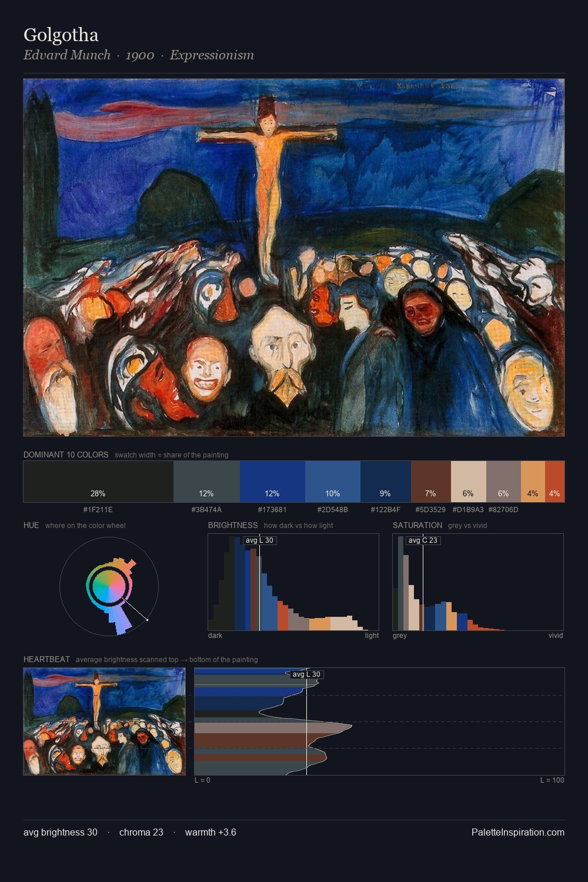588x882 pixels.
Task: Click the #3B474A hex code label
Action: 206,510
